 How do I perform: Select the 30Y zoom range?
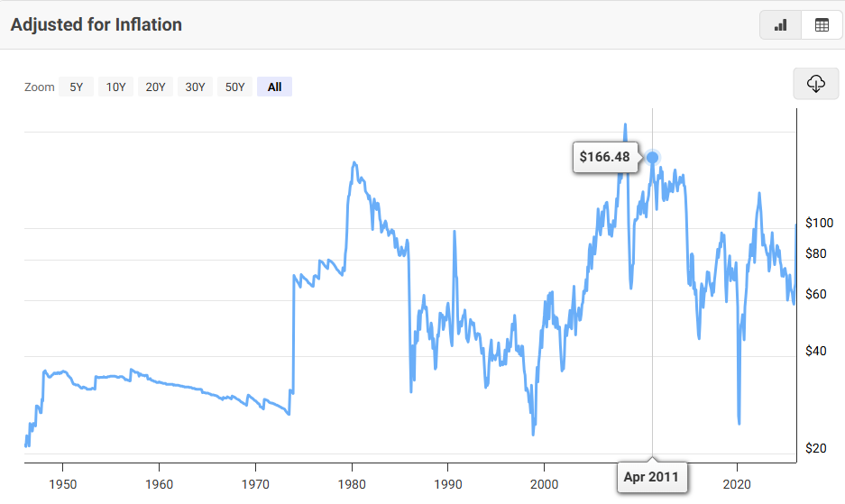click(195, 87)
